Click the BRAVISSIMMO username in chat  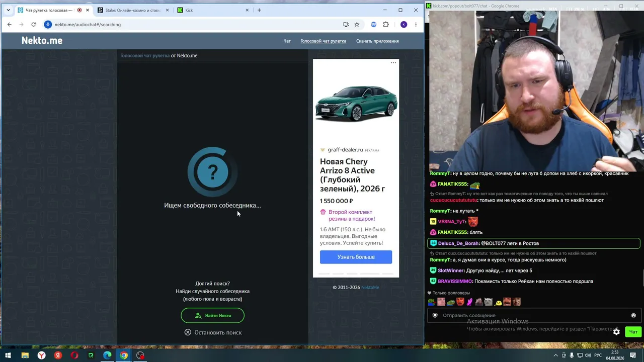pyautogui.click(x=455, y=282)
